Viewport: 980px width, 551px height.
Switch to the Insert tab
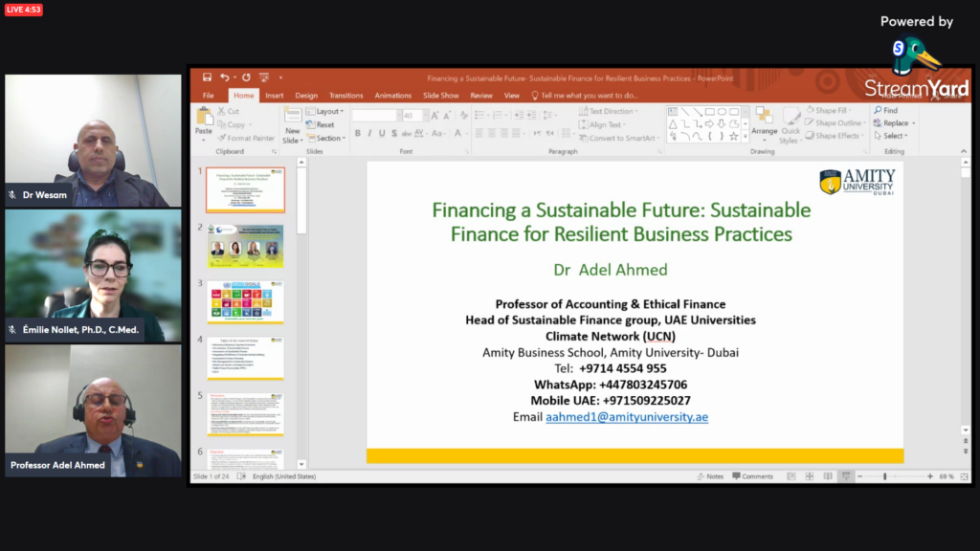click(x=275, y=96)
